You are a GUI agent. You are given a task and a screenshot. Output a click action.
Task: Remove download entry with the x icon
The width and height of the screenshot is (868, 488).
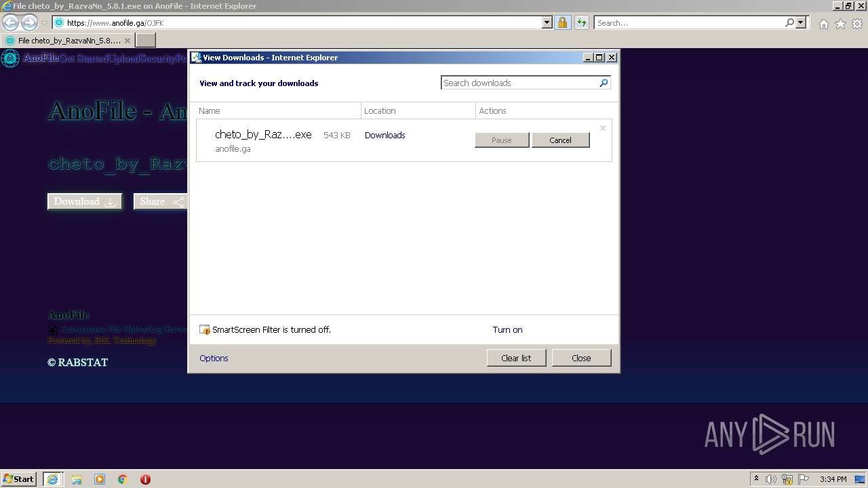[602, 128]
